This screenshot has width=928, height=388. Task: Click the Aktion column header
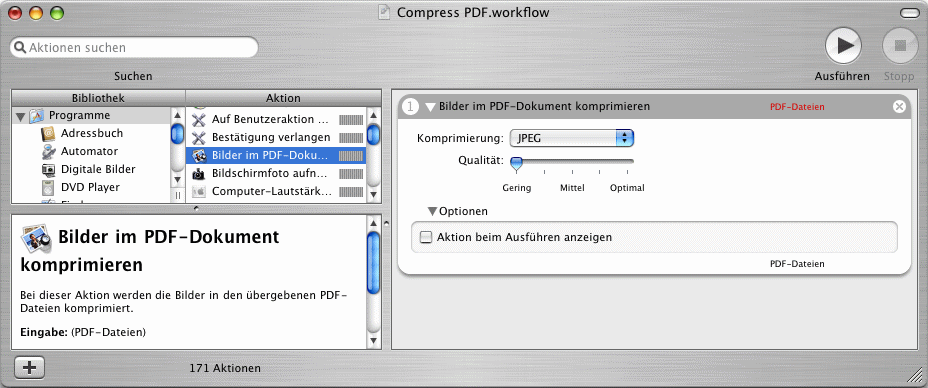pyautogui.click(x=283, y=98)
